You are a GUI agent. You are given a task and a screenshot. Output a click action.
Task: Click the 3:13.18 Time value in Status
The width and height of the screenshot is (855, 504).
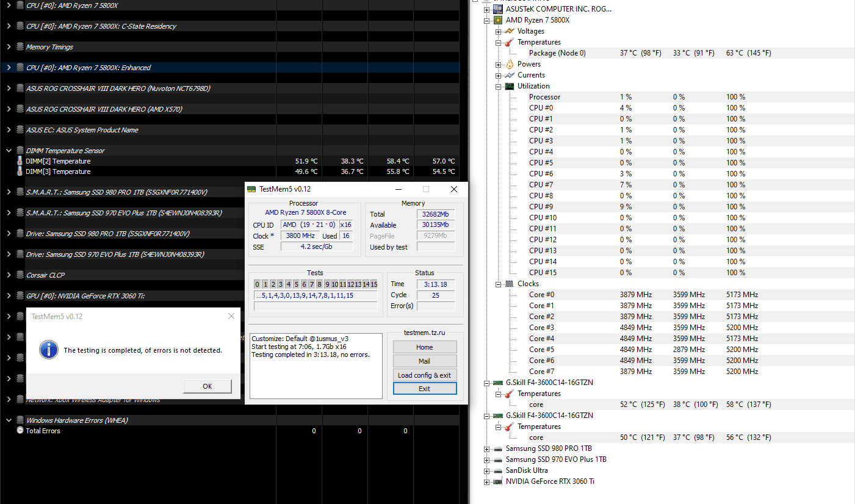[436, 284]
